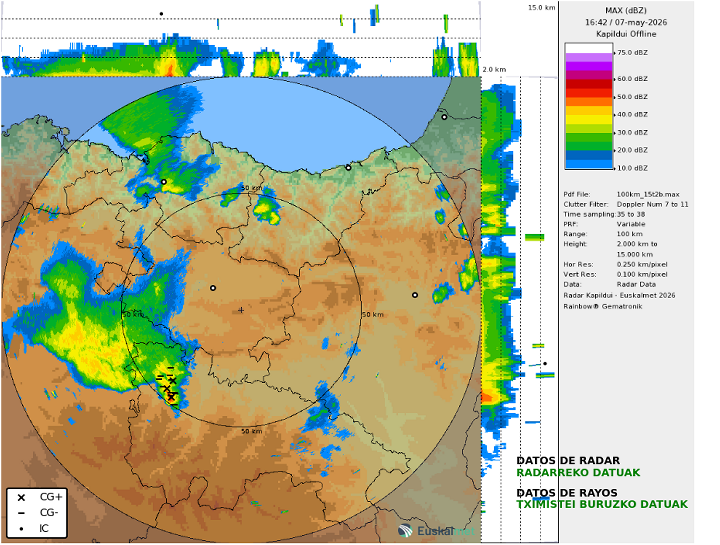Screen dimensions: 720x545
Task: Click the vivid purple band of the dBZ scale
Action: 589,66
